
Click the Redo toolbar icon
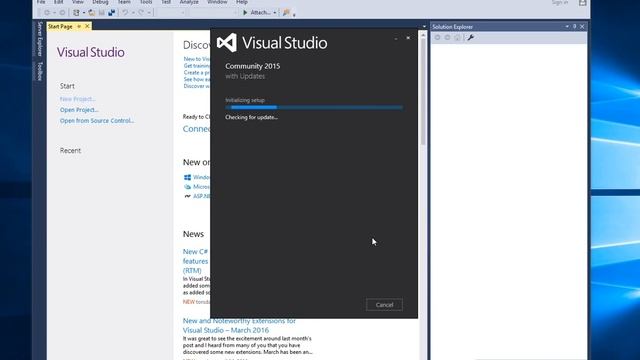[x=141, y=13]
